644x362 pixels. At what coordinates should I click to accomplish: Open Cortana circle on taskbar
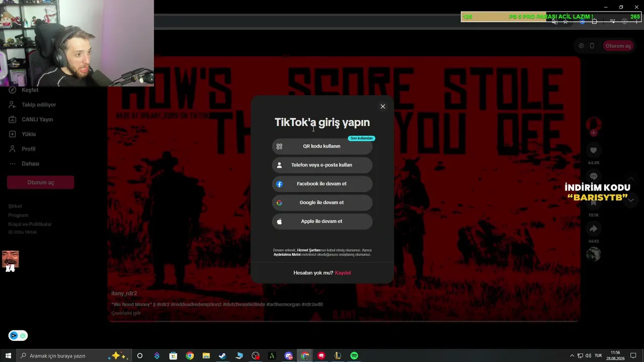(140, 356)
